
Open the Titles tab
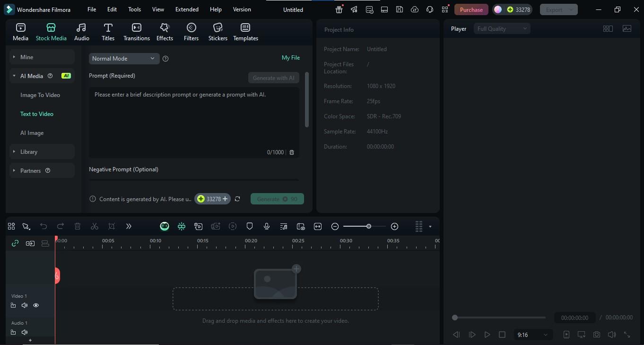[x=108, y=32]
